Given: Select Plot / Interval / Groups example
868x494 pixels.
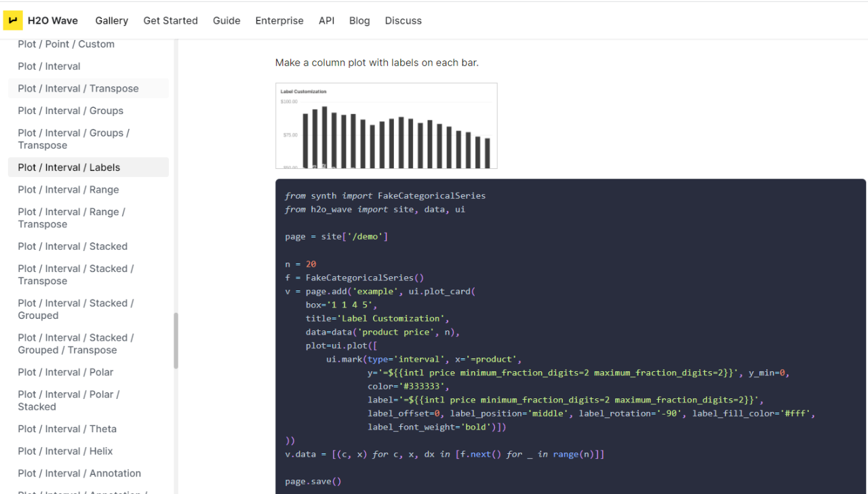Looking at the screenshot, I should tap(71, 111).
